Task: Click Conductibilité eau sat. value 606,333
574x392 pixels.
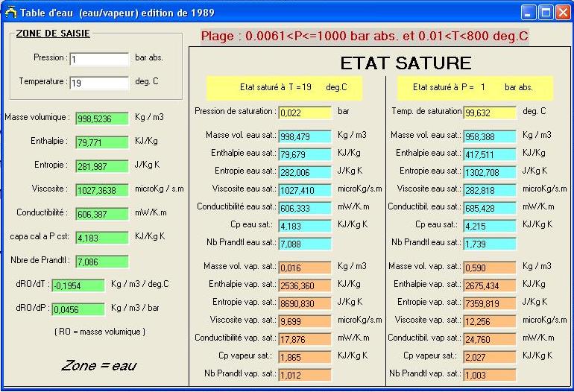Action: (305, 208)
